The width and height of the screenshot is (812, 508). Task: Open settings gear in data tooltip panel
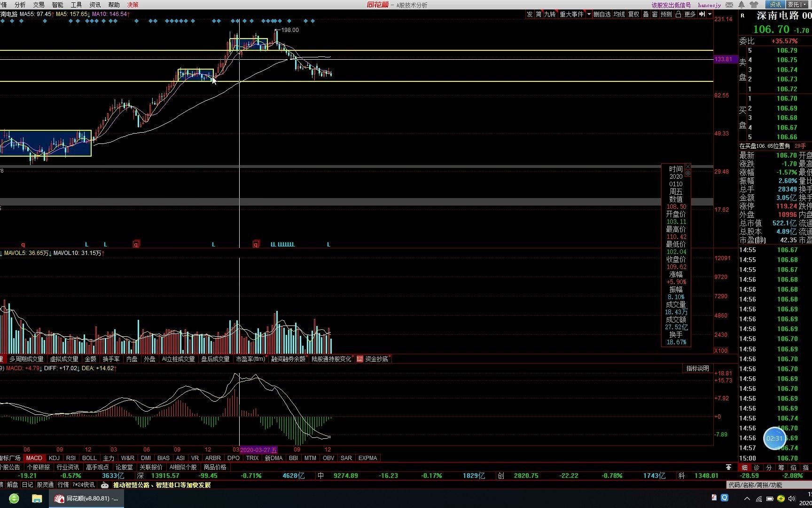tap(688, 173)
